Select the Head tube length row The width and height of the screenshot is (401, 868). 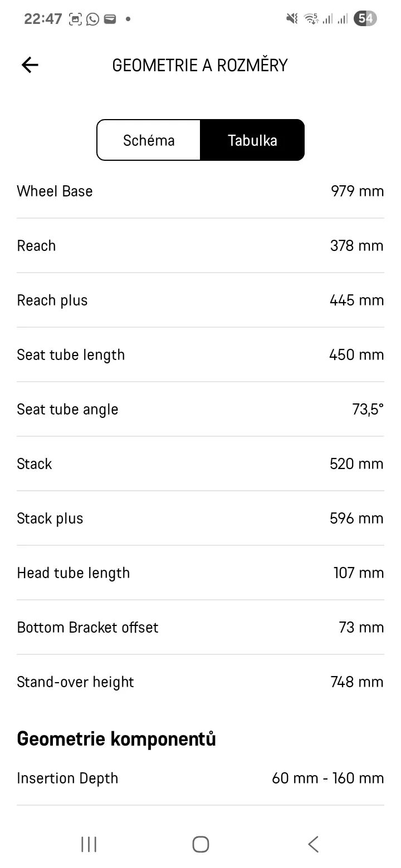(200, 573)
